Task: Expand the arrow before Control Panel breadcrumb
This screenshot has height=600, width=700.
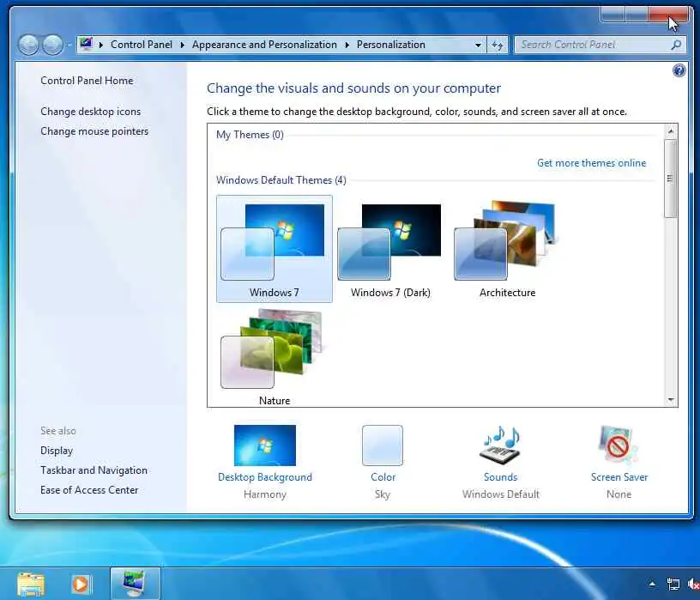Action: (101, 45)
